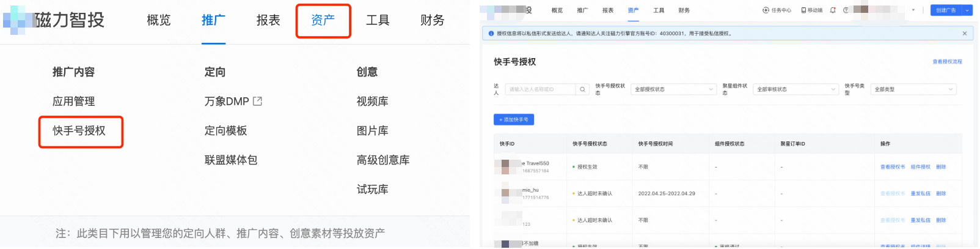Click 删除 for mio_hu row
Viewport: 980px width, 249px height.
941,193
